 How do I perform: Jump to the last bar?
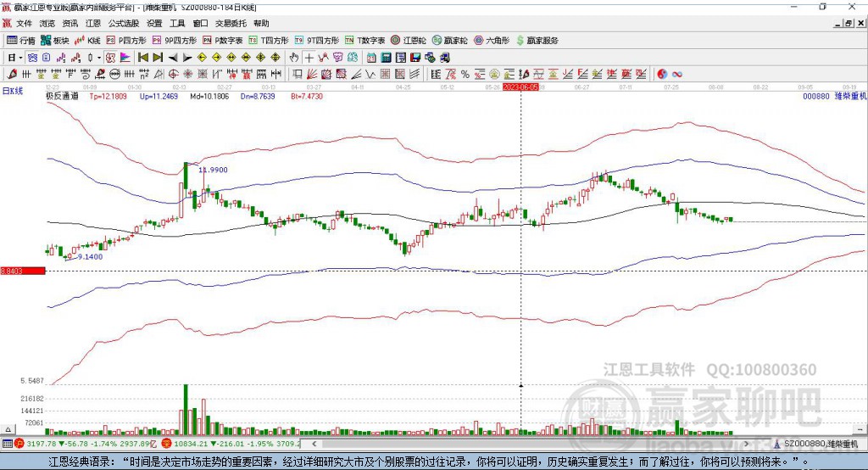pos(158,58)
